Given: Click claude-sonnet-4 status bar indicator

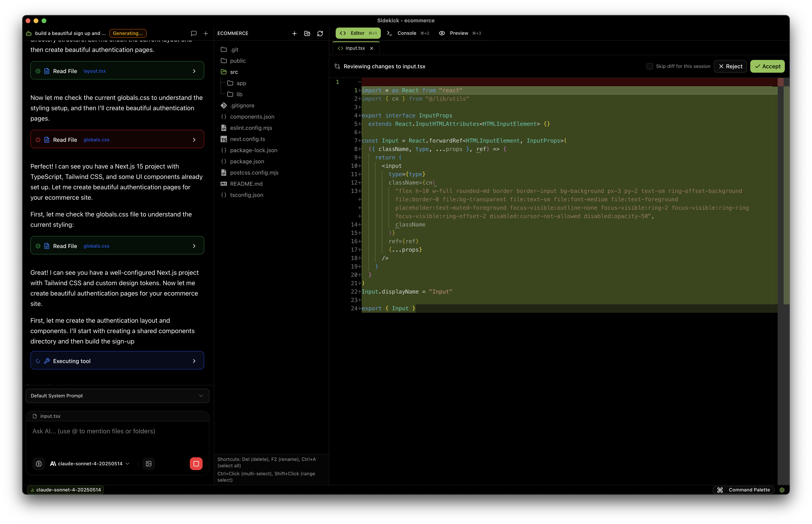Looking at the screenshot, I should (x=65, y=490).
